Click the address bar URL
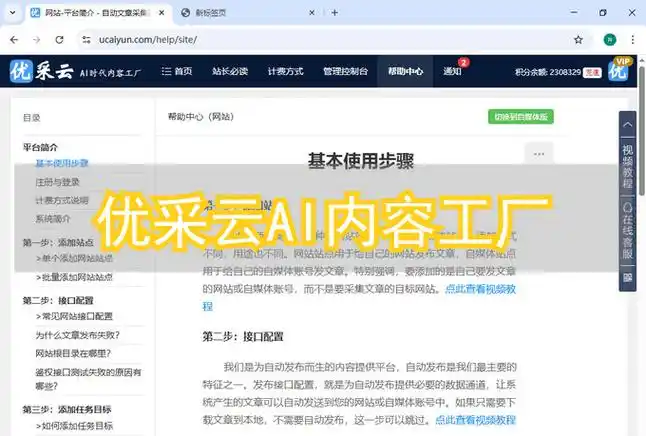Viewport: 646px width, 436px height. coord(148,40)
